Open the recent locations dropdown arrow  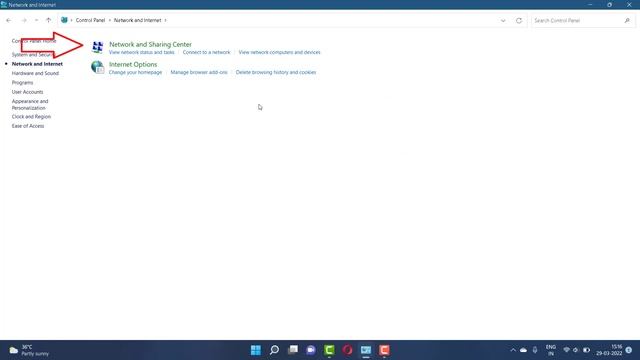(36, 20)
